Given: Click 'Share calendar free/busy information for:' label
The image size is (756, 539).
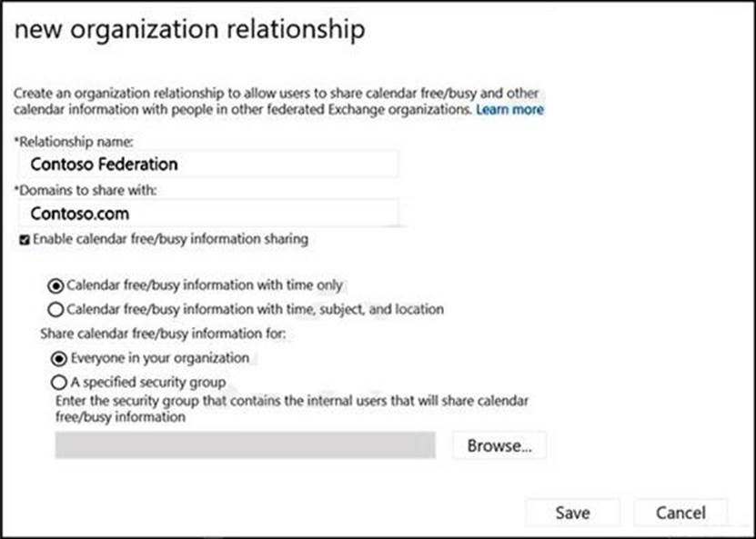Looking at the screenshot, I should coord(163,334).
